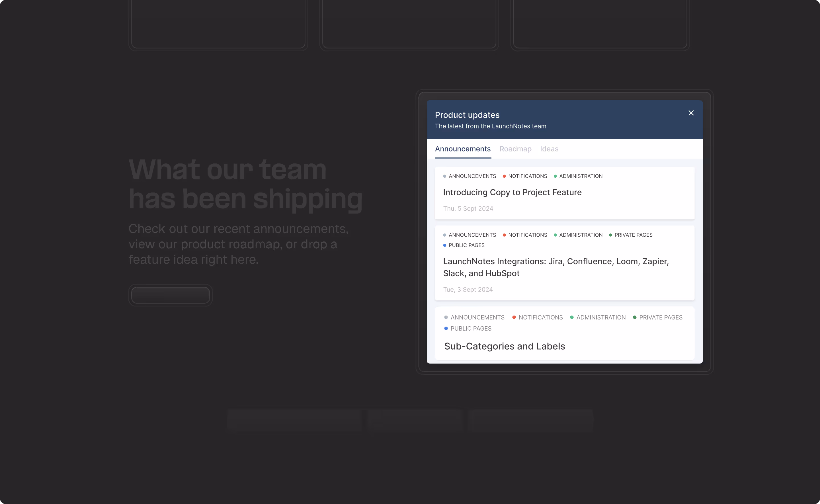Click ANNOUNCEMENTS label in the Integrations card
The width and height of the screenshot is (820, 504).
coord(472,235)
